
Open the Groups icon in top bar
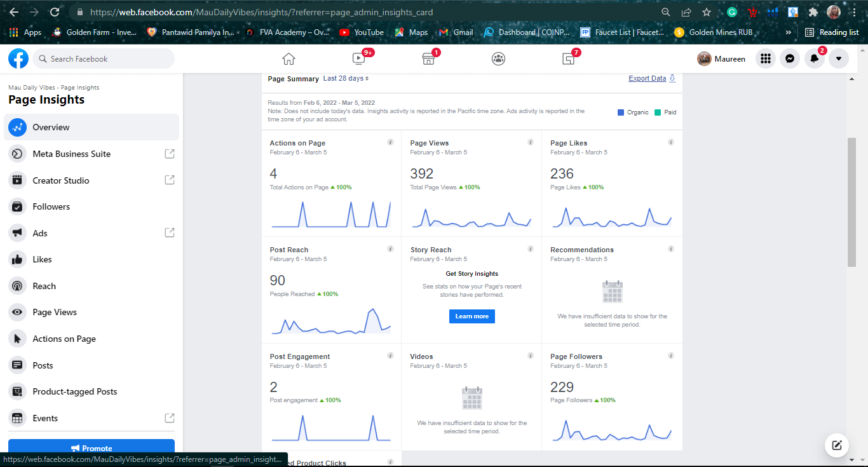(498, 58)
